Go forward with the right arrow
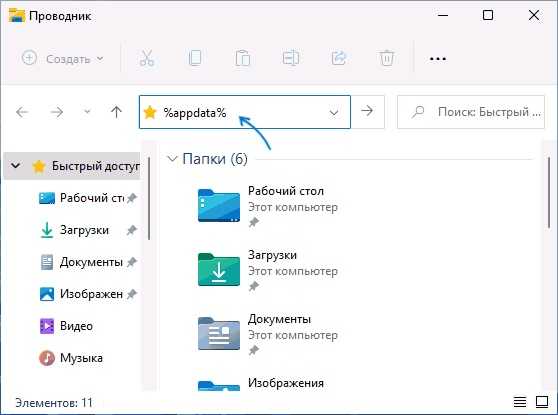The image size is (558, 415). pyautogui.click(x=57, y=112)
